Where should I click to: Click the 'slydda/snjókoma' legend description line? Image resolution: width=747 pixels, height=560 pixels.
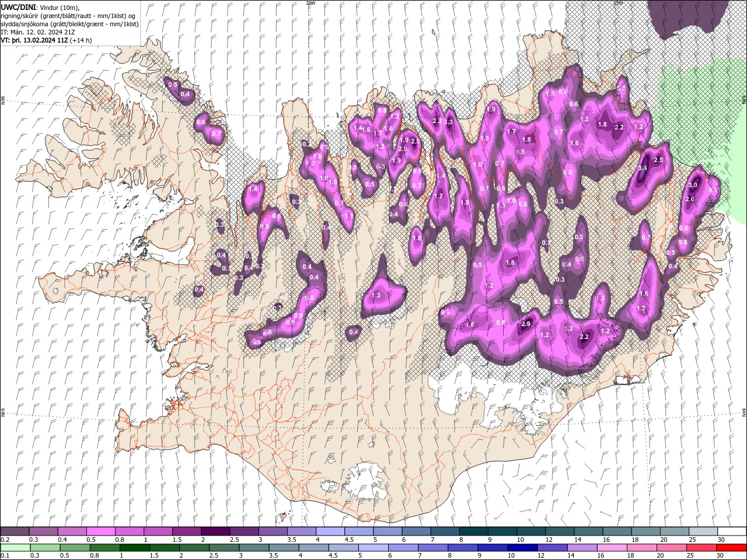click(x=69, y=24)
